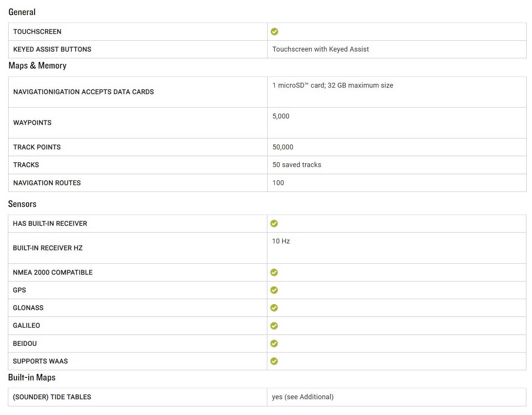Click the BEIDOU checkmark icon
This screenshot has height=415, width=532.
click(x=274, y=344)
